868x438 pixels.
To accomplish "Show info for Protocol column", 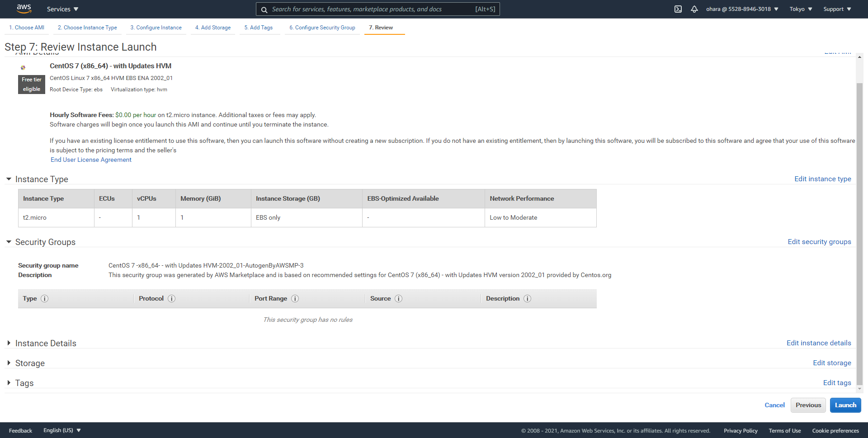I will coord(172,299).
